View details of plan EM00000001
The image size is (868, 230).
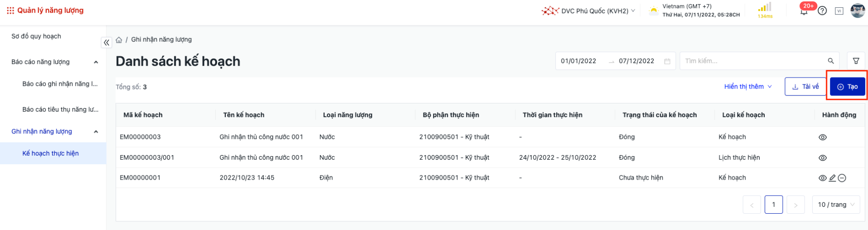[x=822, y=178]
